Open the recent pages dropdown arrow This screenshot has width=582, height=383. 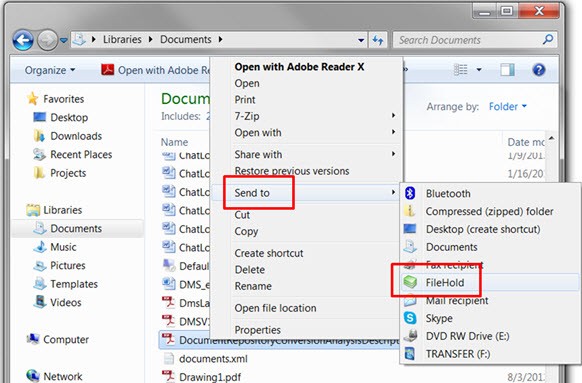point(63,40)
